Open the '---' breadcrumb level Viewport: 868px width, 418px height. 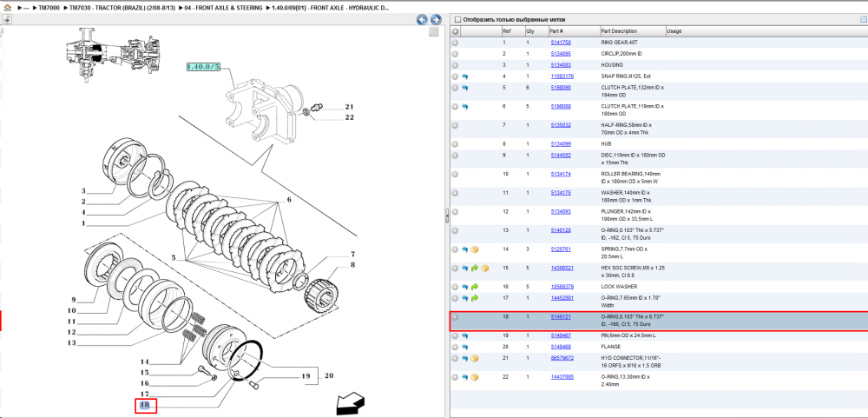pyautogui.click(x=25, y=9)
